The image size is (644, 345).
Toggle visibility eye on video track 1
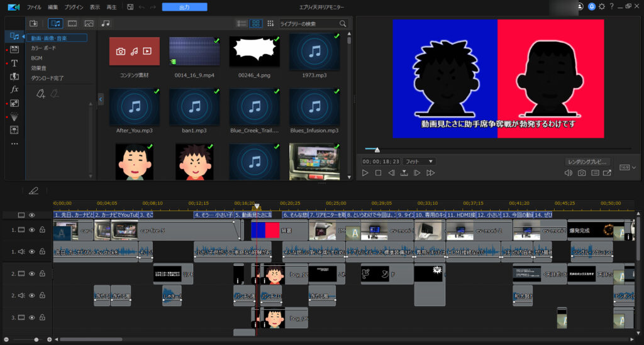click(x=31, y=230)
